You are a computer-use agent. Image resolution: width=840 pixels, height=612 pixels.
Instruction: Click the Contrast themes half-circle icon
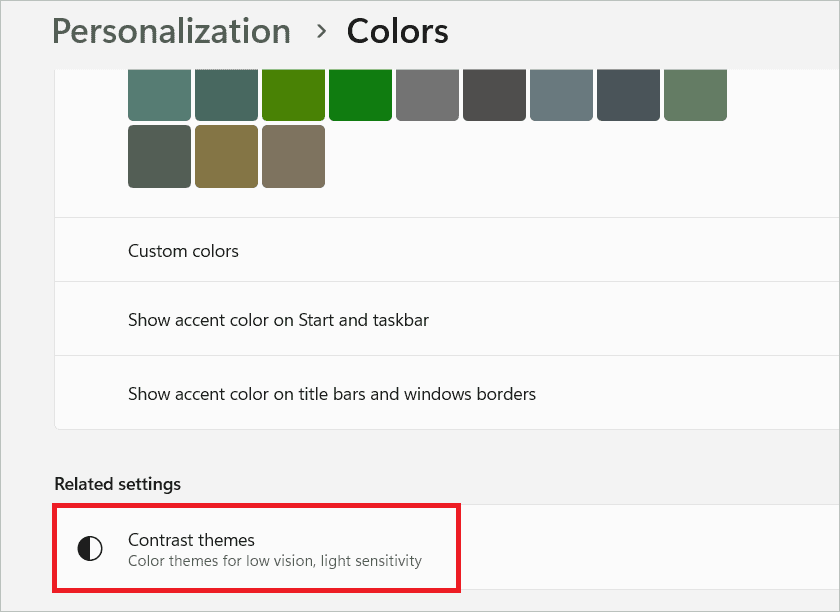coord(90,548)
